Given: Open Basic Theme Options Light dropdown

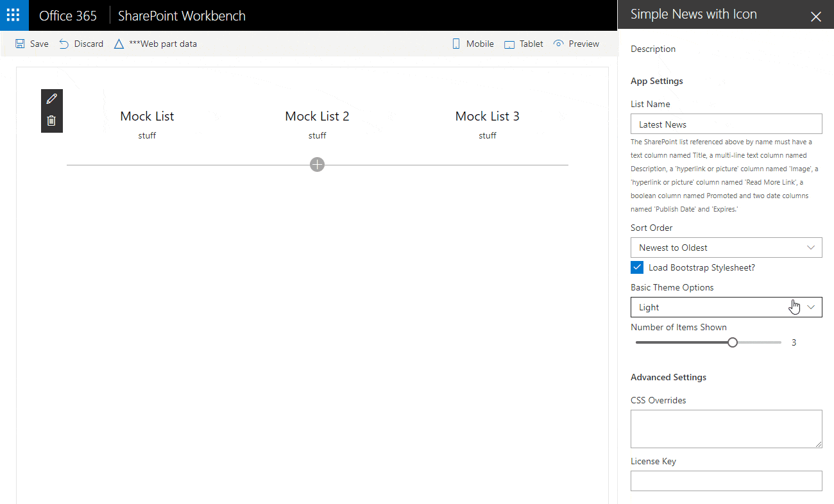Looking at the screenshot, I should 726,307.
